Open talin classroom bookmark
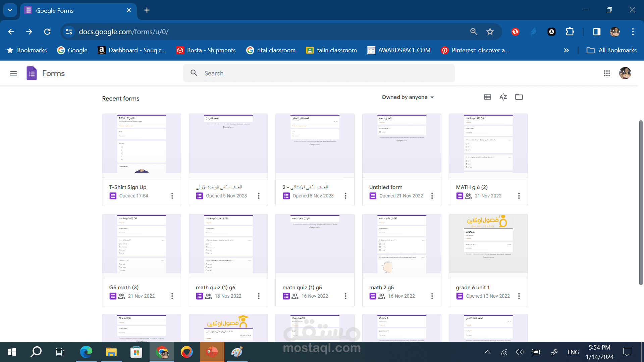 (x=331, y=50)
